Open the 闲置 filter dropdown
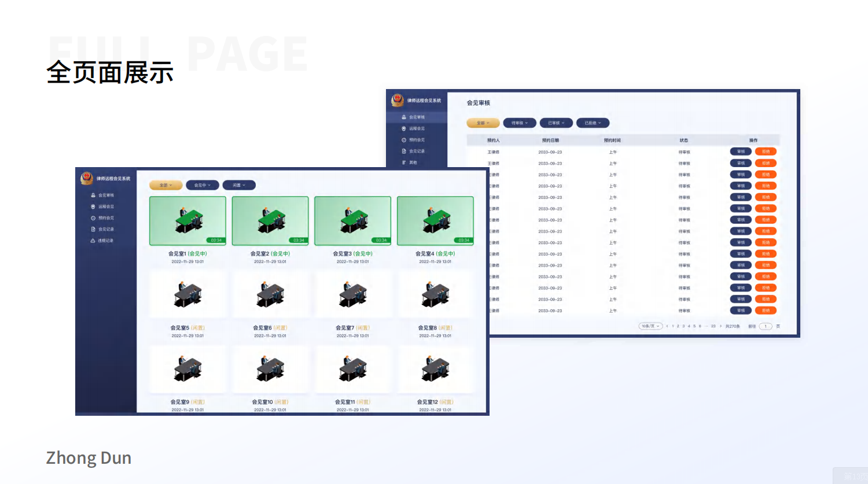This screenshot has width=868, height=484. [239, 185]
